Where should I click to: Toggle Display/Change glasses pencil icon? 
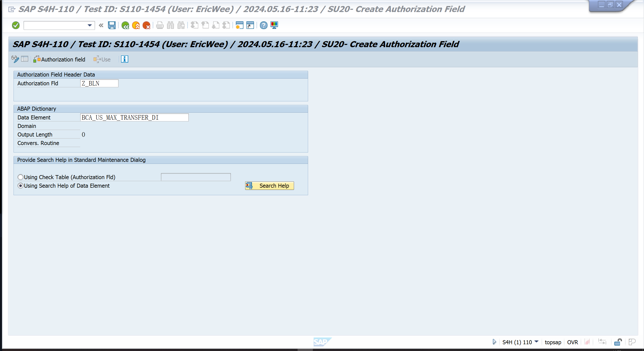tap(15, 59)
